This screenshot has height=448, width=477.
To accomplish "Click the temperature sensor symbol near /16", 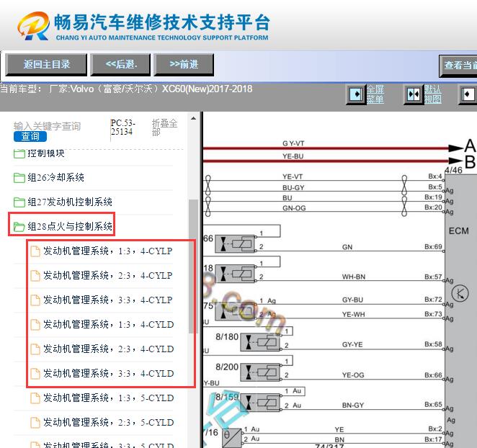I will (232, 437).
